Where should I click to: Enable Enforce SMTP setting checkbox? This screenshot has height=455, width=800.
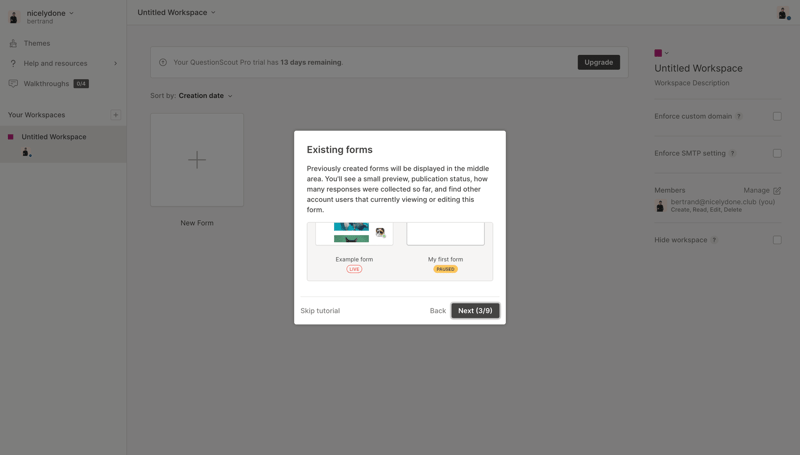[777, 153]
